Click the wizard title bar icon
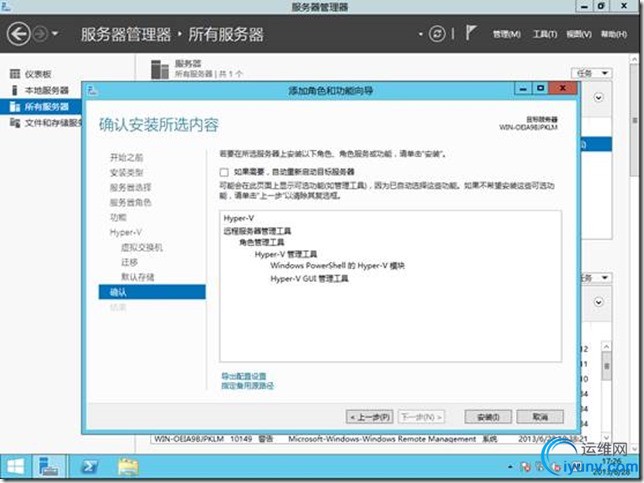The width and height of the screenshot is (644, 483). [93, 90]
